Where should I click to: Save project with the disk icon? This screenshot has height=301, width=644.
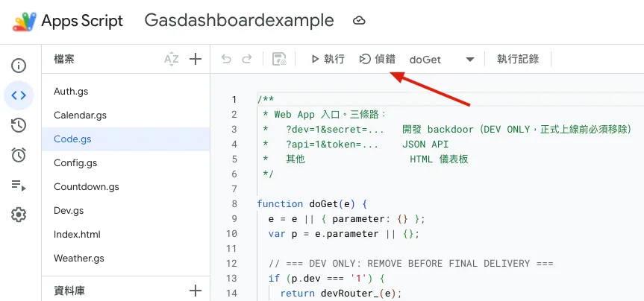[x=279, y=59]
